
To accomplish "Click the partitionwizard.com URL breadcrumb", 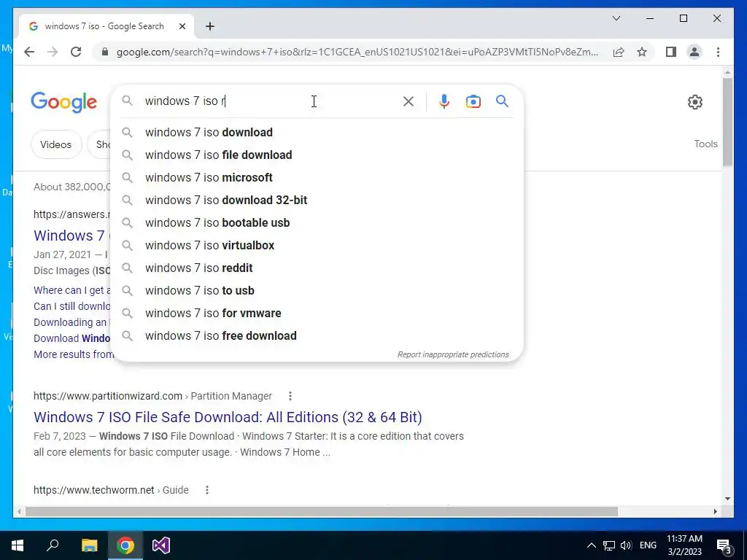I will [152, 396].
